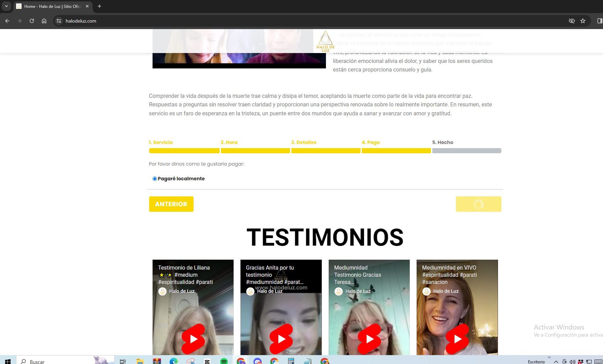Go to step 2. Hora

click(x=229, y=142)
